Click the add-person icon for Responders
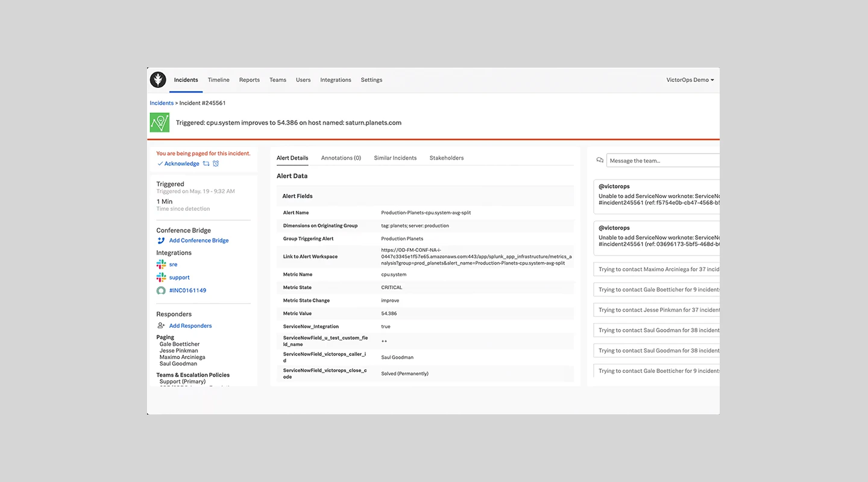This screenshot has height=482, width=868. coord(161,326)
